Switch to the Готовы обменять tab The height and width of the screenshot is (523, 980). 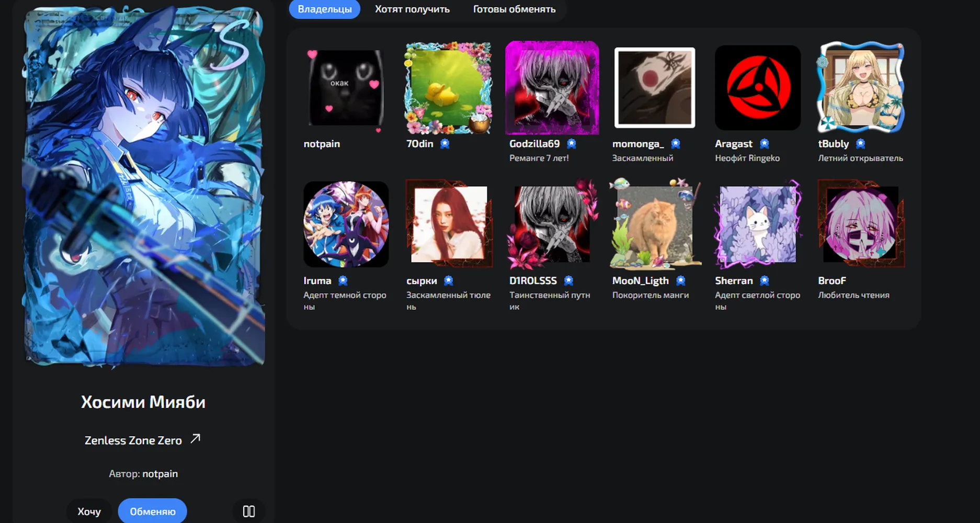click(x=514, y=9)
